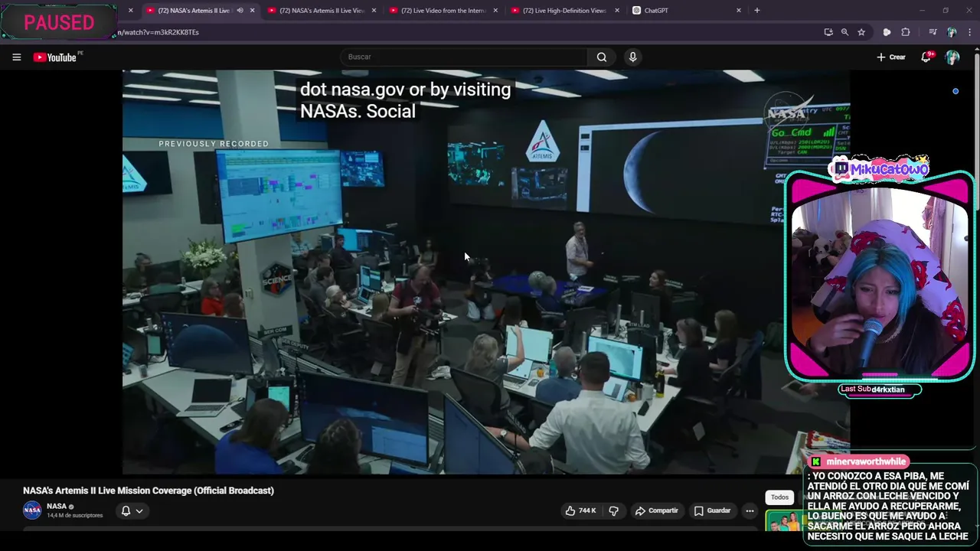Open more actions three-dot menu under video
Screen dimensions: 980x551
[750, 510]
